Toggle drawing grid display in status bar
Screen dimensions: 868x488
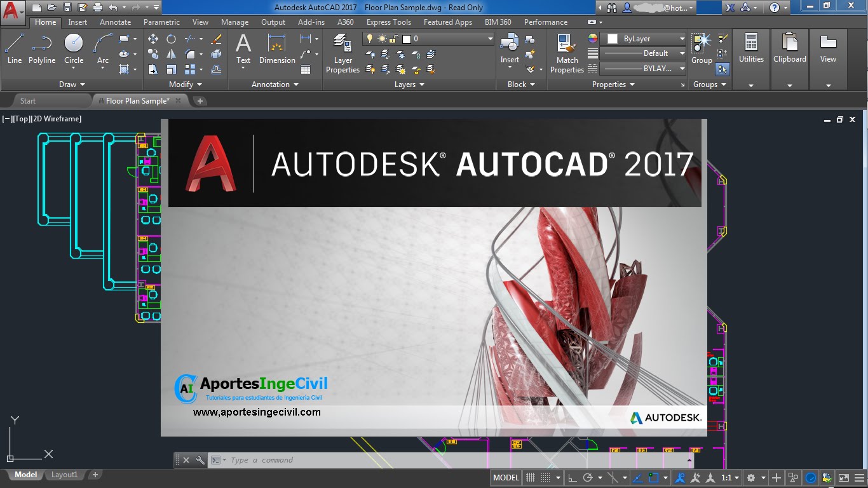pyautogui.click(x=530, y=478)
